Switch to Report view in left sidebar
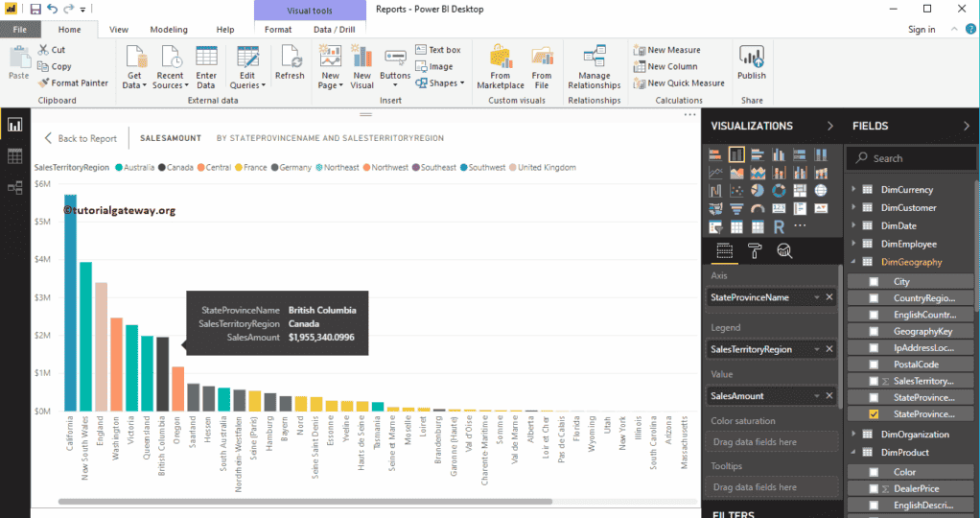980x518 pixels. click(x=15, y=125)
